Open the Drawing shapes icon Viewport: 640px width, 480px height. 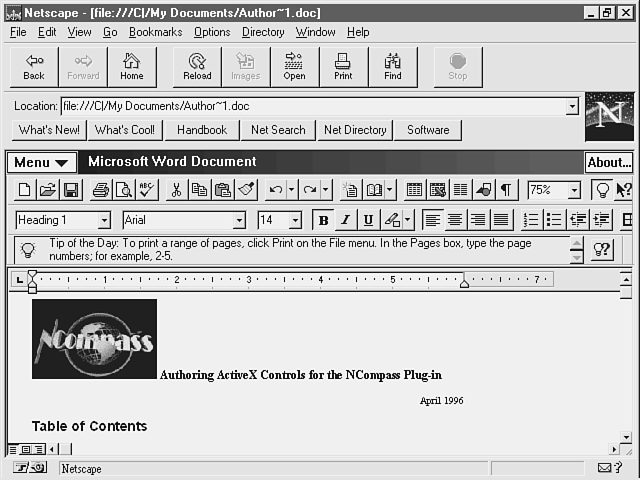click(484, 190)
